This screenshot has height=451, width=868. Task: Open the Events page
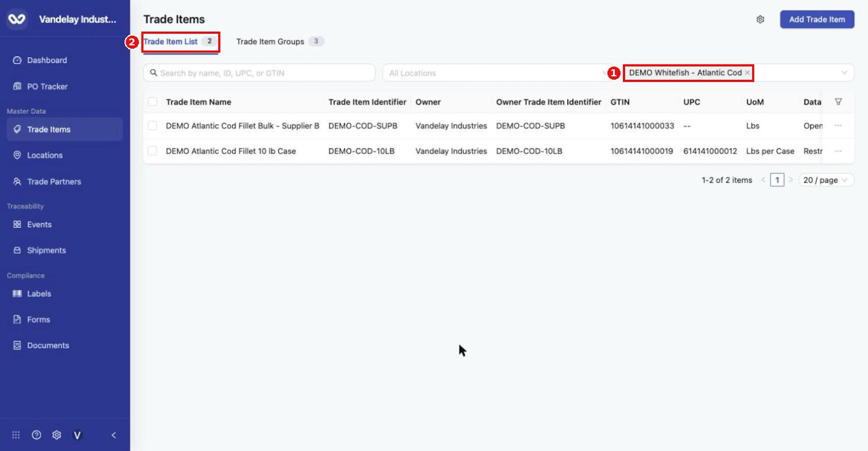click(x=39, y=224)
